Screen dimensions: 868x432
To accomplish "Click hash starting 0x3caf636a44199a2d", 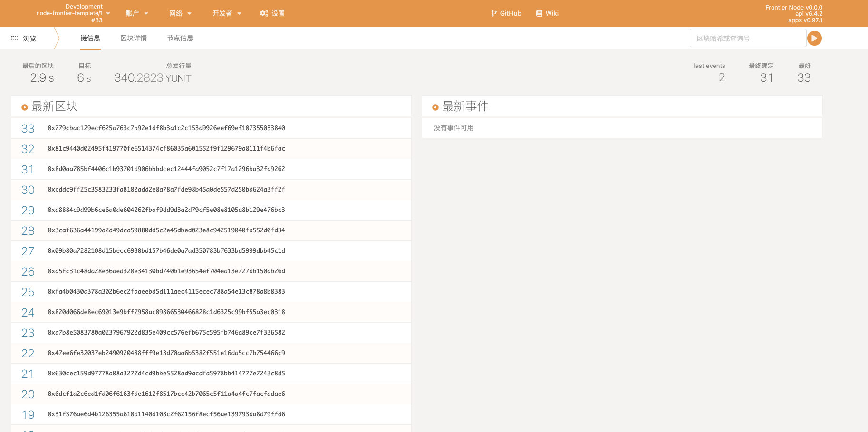I will tap(166, 230).
